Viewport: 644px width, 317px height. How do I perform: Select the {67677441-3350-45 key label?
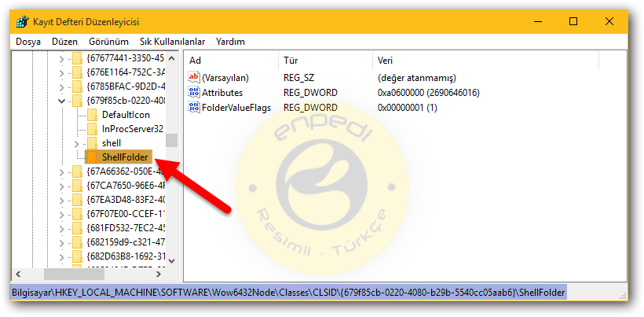pos(126,59)
